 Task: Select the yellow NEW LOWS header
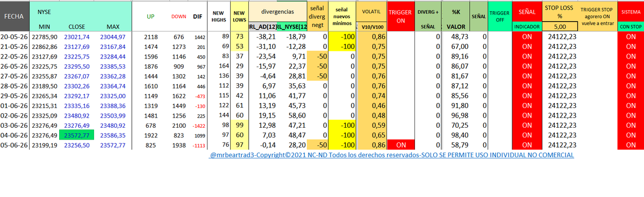click(x=239, y=17)
